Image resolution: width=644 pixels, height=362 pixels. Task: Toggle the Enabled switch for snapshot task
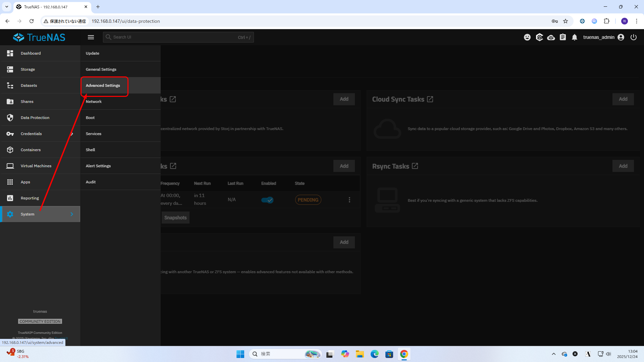267,200
